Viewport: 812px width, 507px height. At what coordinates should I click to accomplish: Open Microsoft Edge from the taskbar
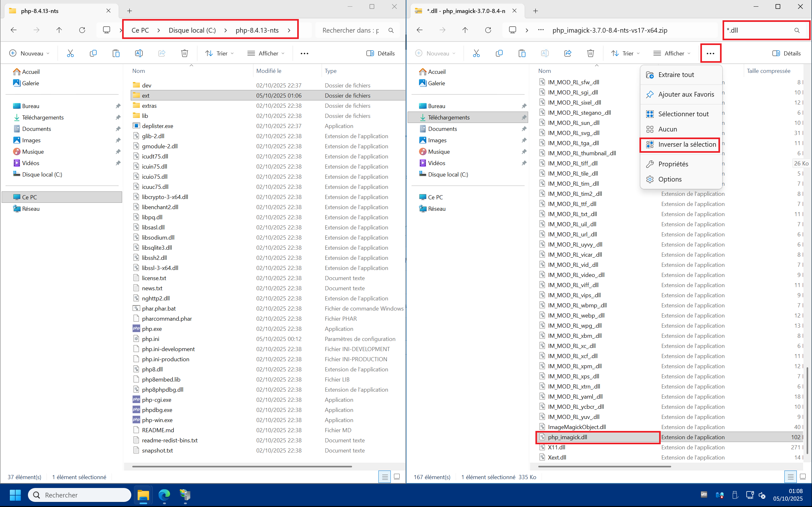pyautogui.click(x=164, y=495)
